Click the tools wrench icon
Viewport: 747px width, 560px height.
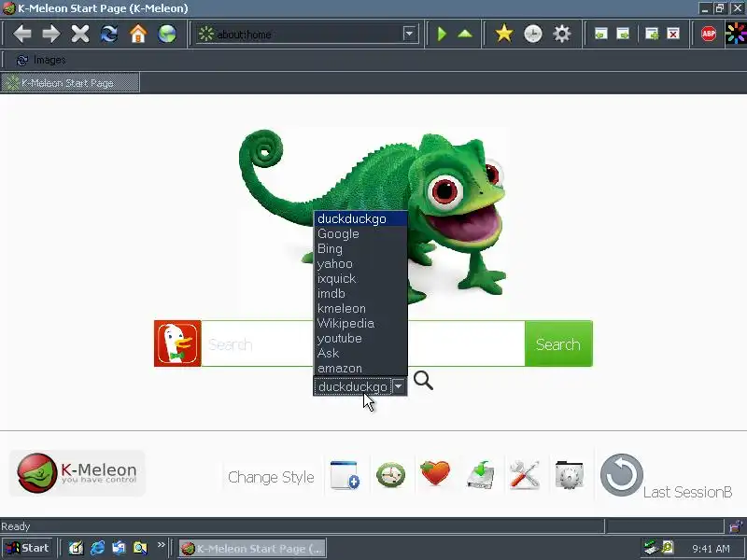[x=525, y=475]
